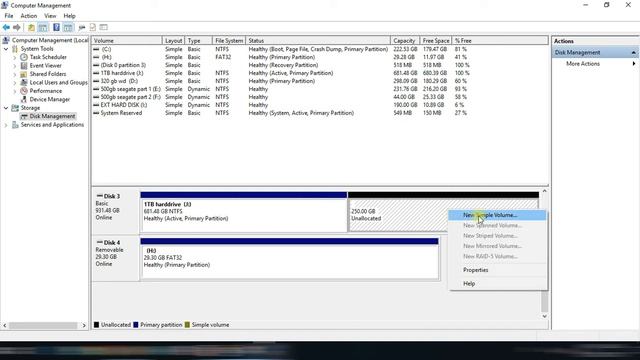
Task: Select the Disk 3 label block
Action: coord(116,211)
